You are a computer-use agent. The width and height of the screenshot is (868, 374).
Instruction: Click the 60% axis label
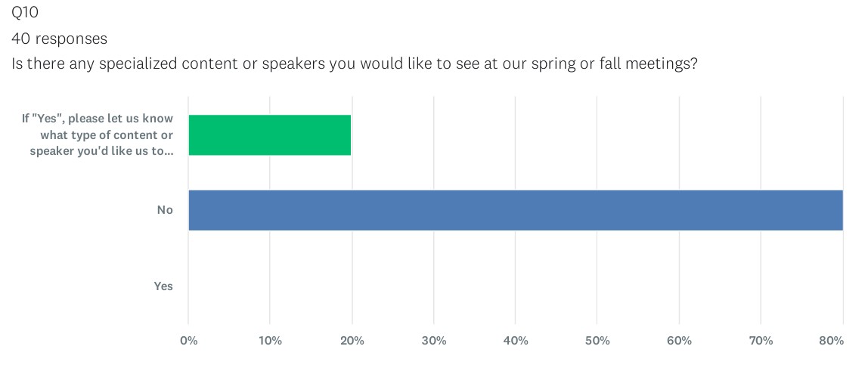[679, 341]
